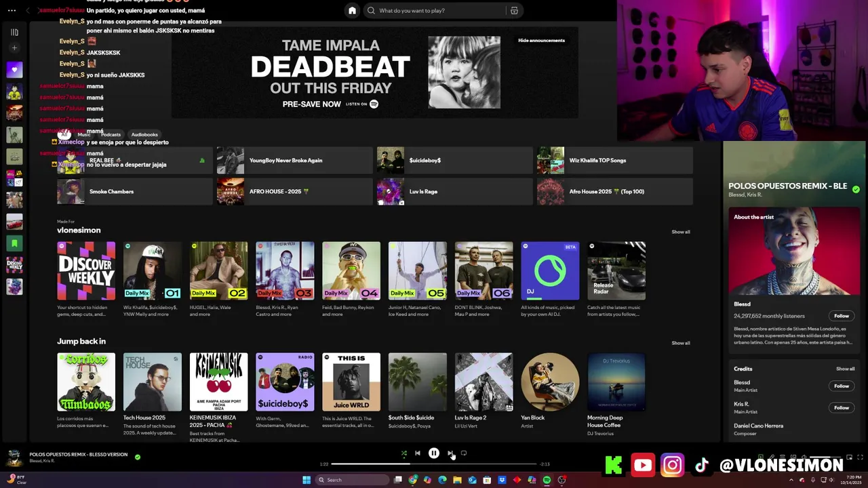The height and width of the screenshot is (488, 868).
Task: Open Afro House 2025 (Top 100) tile
Action: pos(614,191)
